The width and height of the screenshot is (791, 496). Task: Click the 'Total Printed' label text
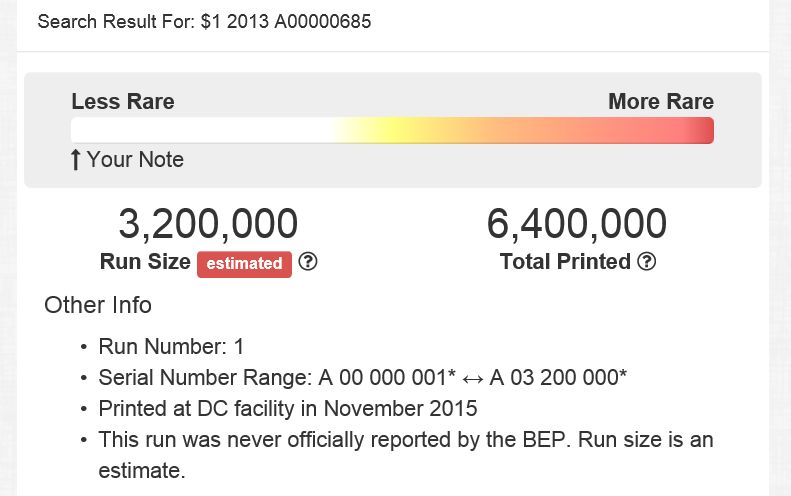[565, 262]
